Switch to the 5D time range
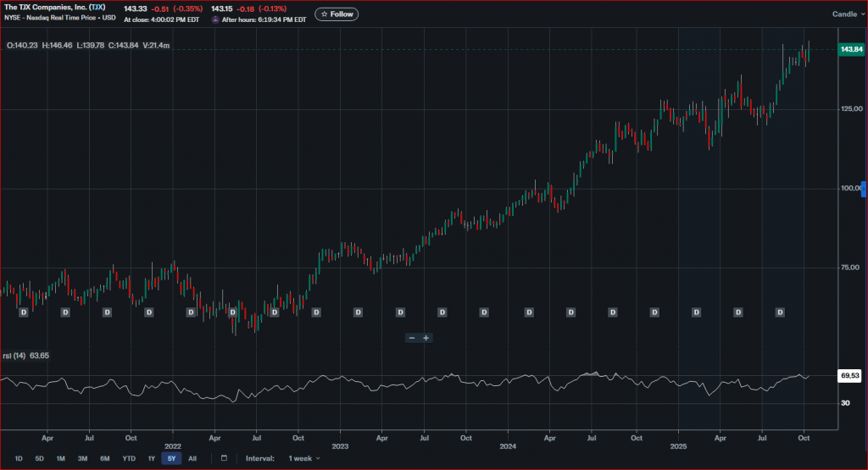The width and height of the screenshot is (868, 470). tap(39, 458)
